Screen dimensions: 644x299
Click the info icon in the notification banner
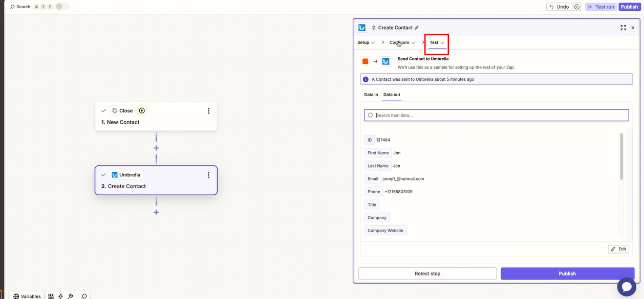pos(366,79)
